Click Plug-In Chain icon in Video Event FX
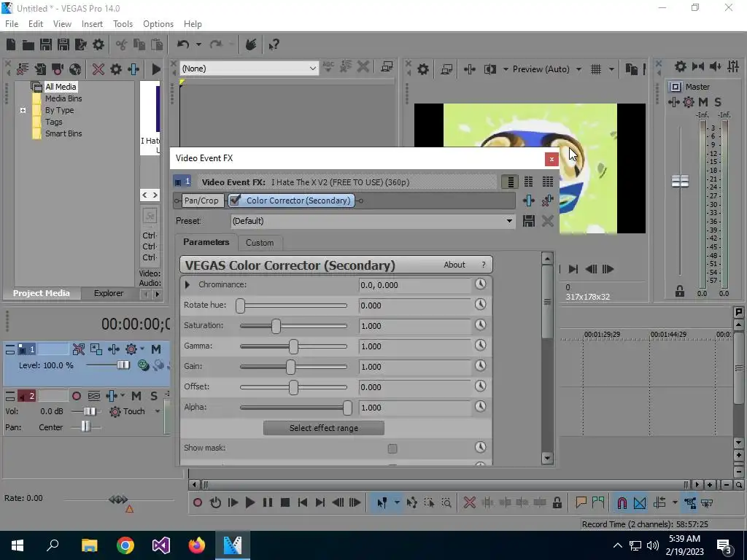The width and height of the screenshot is (747, 560). click(x=528, y=201)
